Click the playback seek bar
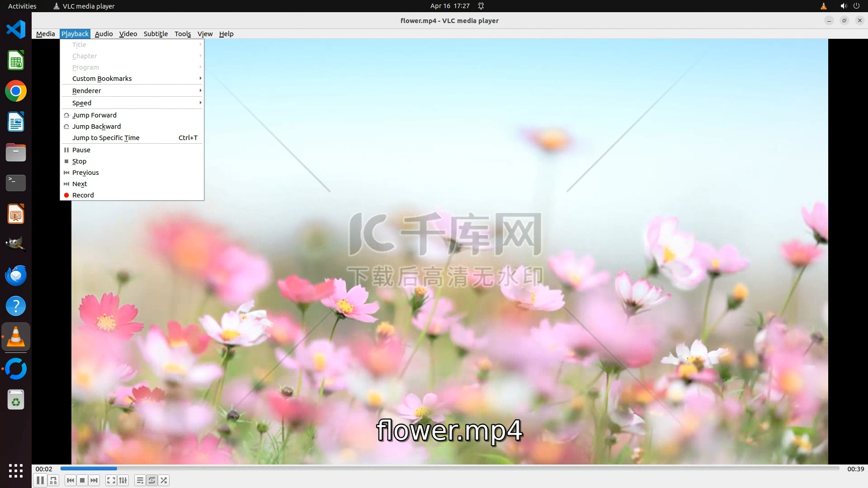This screenshot has height=488, width=868. coord(449,469)
